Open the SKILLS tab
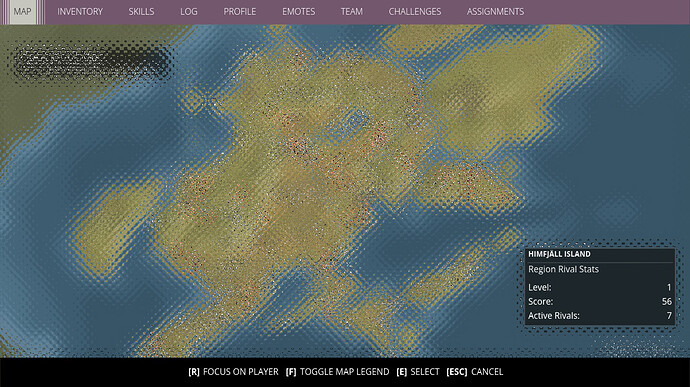The width and height of the screenshot is (690, 387). 141,12
